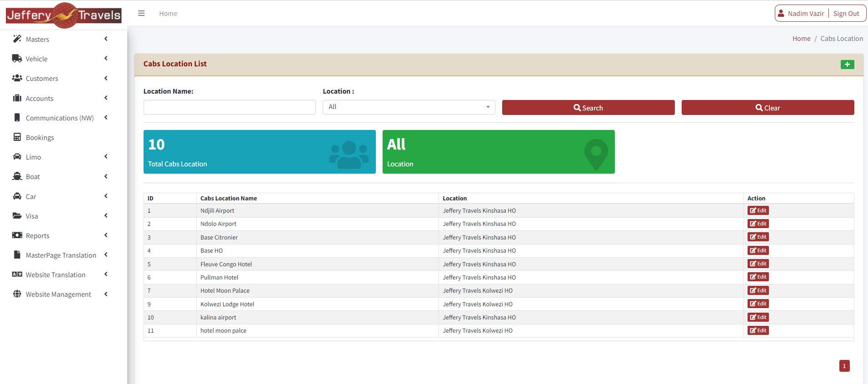
Task: Click the Vehicle truck icon in sidebar
Action: click(x=17, y=59)
